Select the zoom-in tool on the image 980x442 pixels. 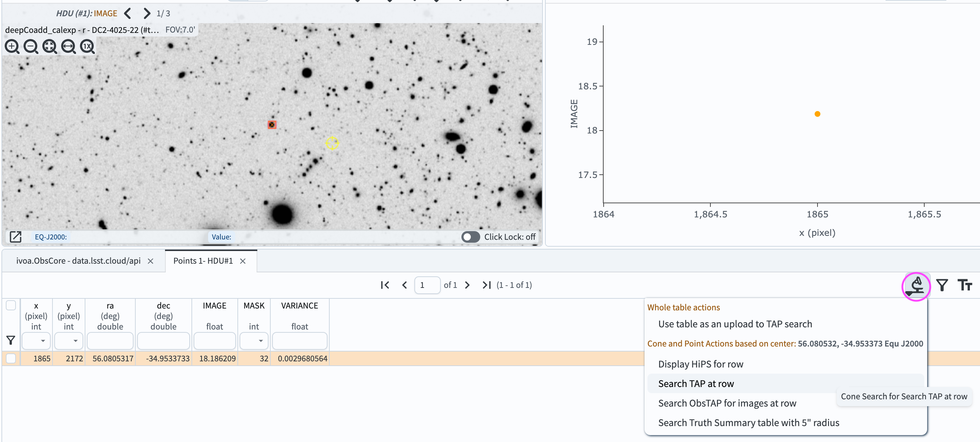[12, 47]
